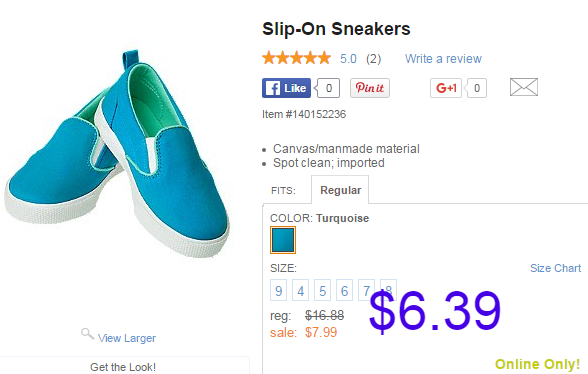
Task: Open the Regular fit tab
Action: [x=340, y=190]
